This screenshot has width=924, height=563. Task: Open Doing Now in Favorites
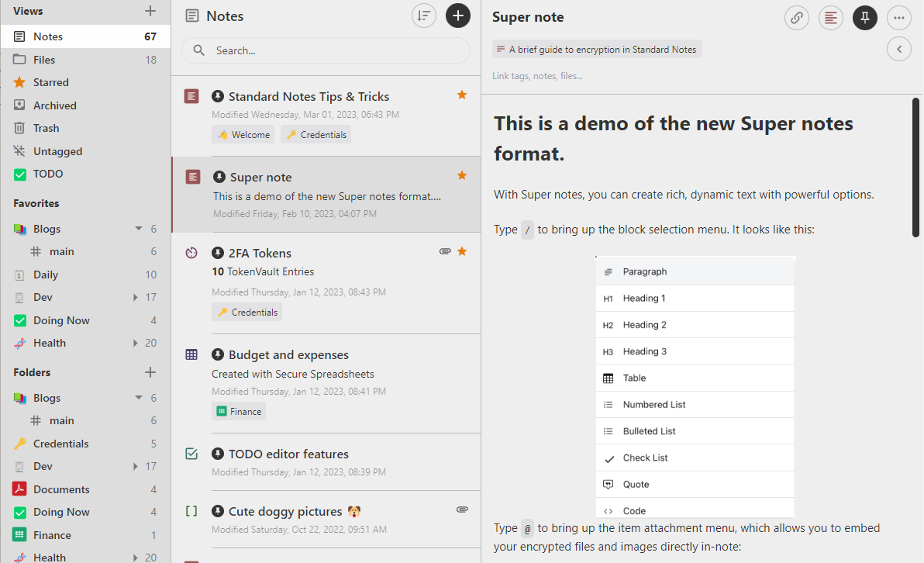coord(85,320)
